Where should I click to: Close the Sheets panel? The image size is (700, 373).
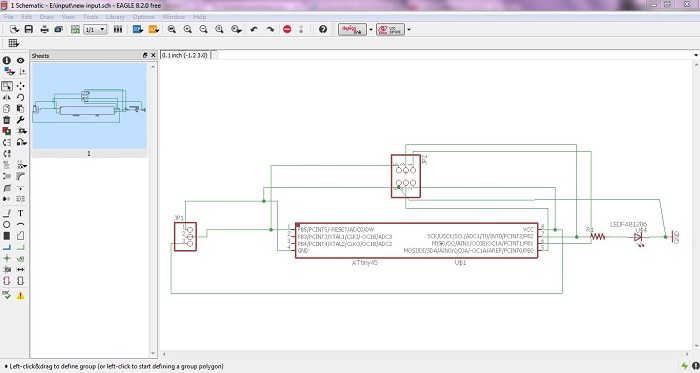pos(153,55)
